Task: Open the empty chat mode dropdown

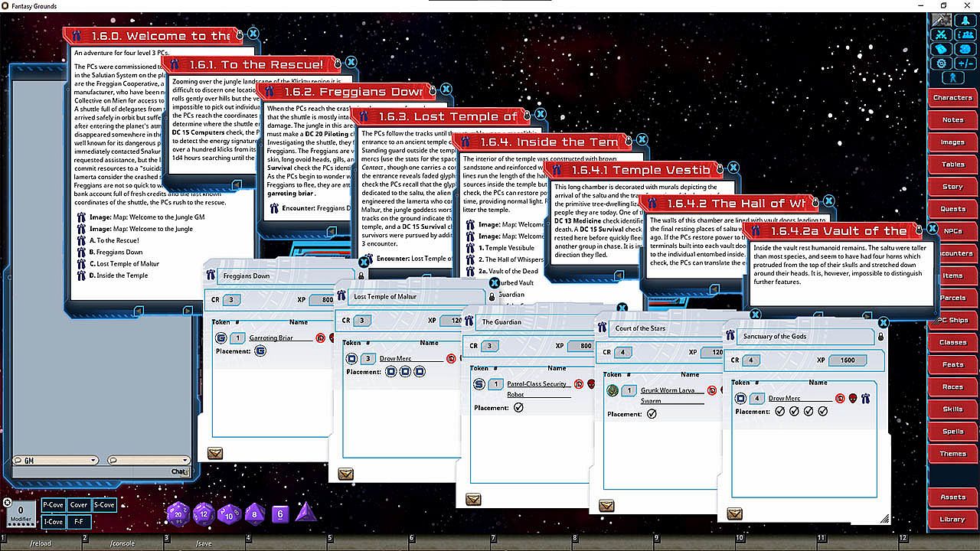Action: coord(149,461)
